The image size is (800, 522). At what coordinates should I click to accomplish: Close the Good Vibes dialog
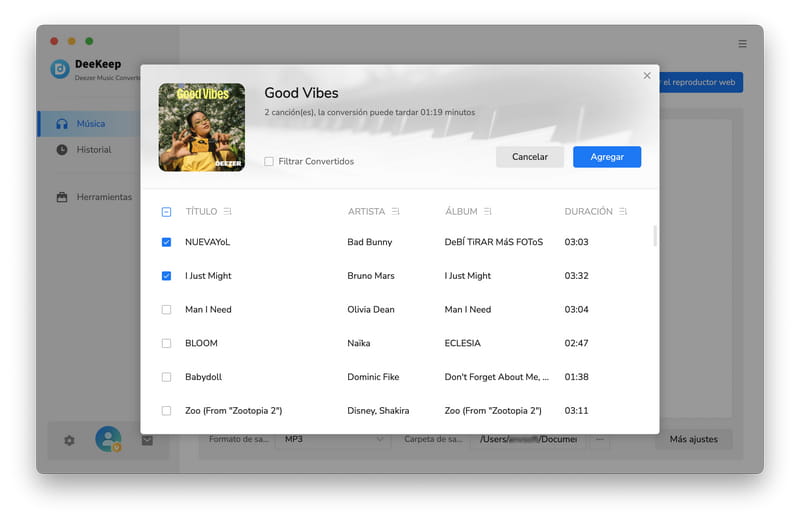click(x=647, y=76)
